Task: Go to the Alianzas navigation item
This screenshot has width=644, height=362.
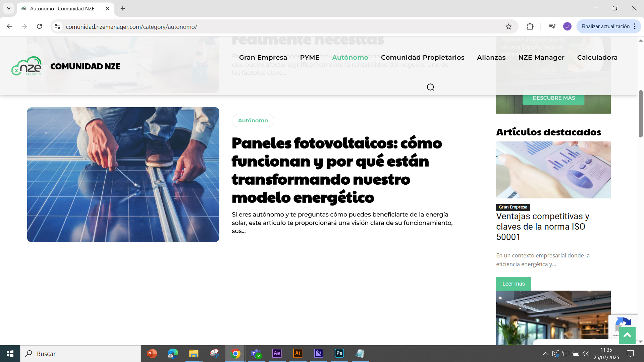Action: pos(491,57)
